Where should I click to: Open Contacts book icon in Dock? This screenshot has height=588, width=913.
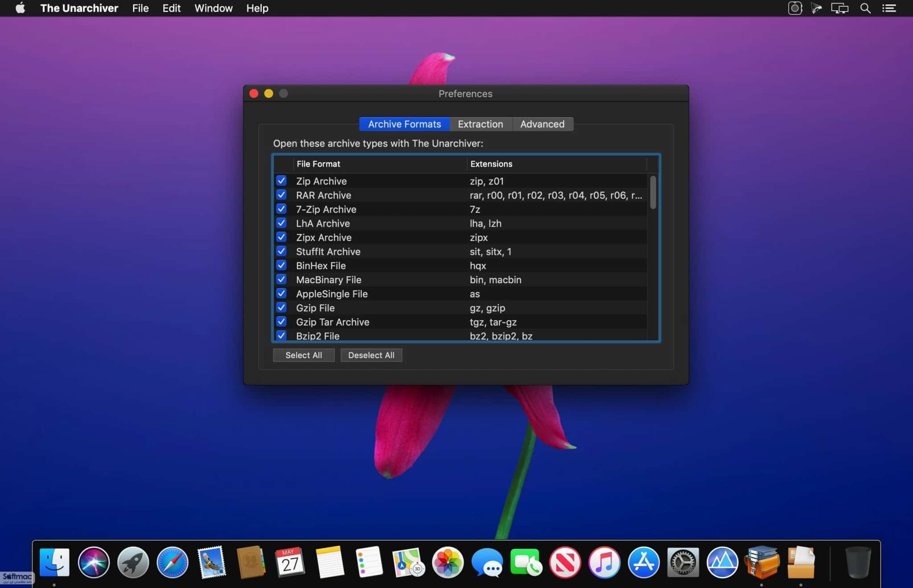click(251, 562)
